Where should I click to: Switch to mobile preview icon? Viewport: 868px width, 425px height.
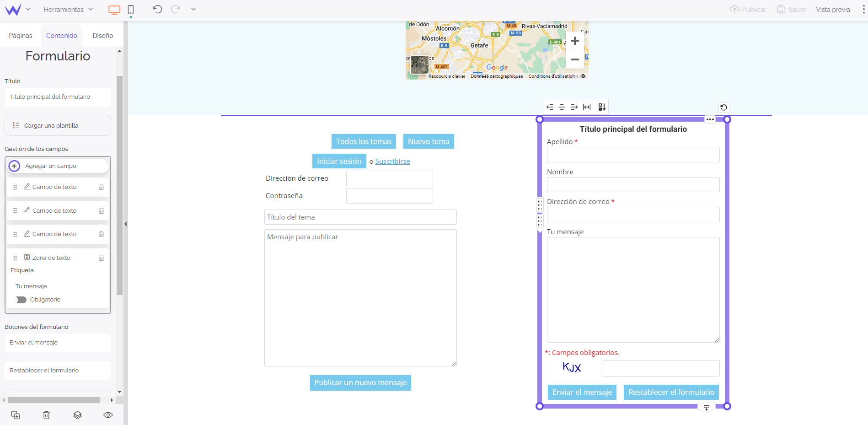coord(131,10)
